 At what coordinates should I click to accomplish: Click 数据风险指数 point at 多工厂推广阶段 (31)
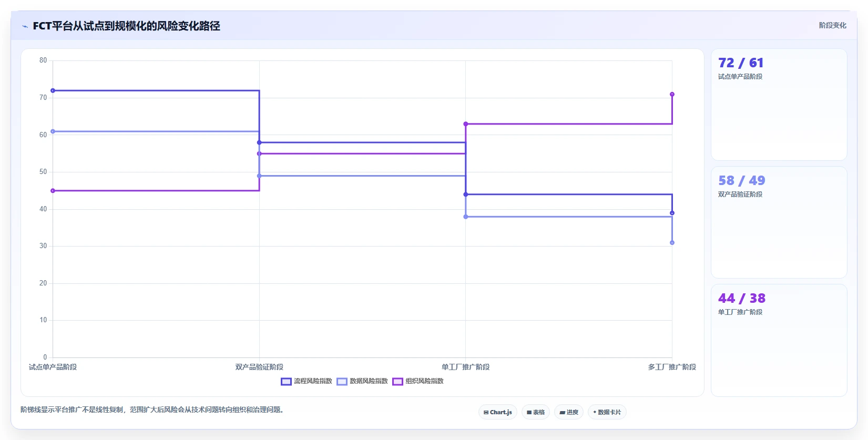point(672,242)
